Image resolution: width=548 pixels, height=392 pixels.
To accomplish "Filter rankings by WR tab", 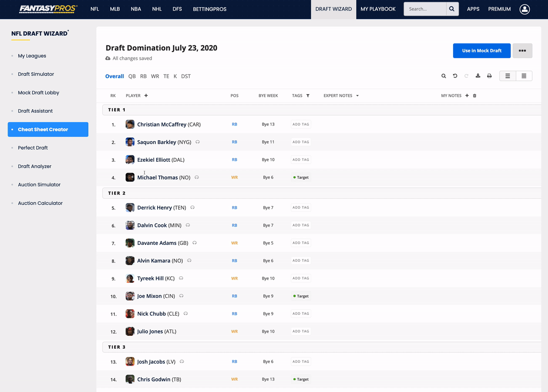I will (x=155, y=76).
